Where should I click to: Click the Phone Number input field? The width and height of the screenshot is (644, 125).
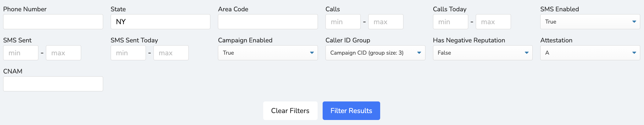click(x=53, y=22)
